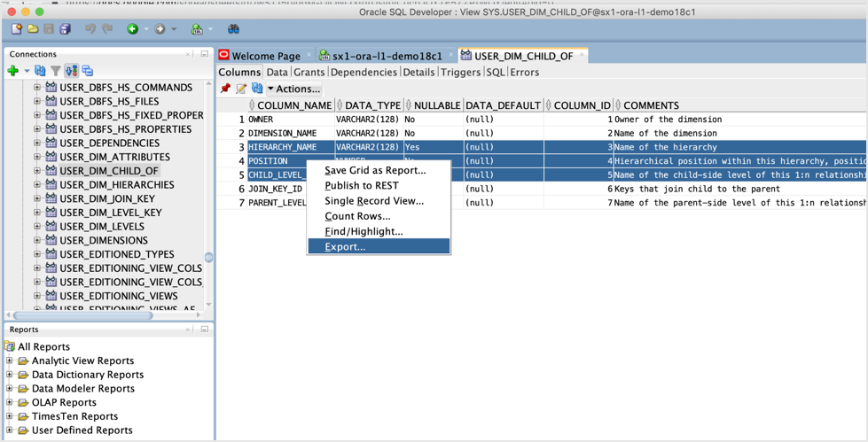This screenshot has height=442, width=868.
Task: Select Publish to REST from context menu
Action: (379, 185)
